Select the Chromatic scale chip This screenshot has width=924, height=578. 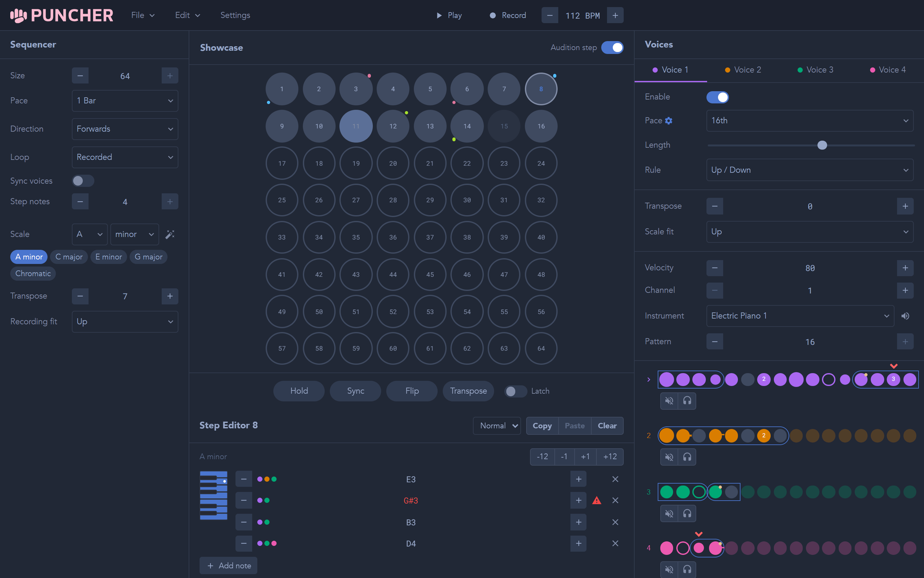pos(33,274)
